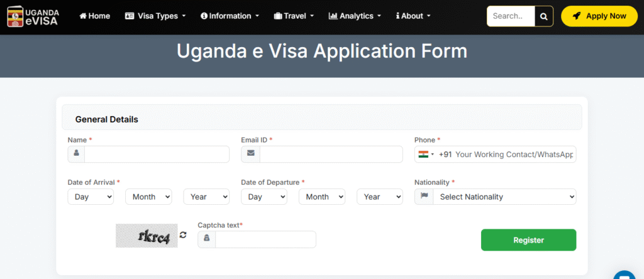The width and height of the screenshot is (644, 279).
Task: Click the India flag country selector
Action: tap(426, 154)
